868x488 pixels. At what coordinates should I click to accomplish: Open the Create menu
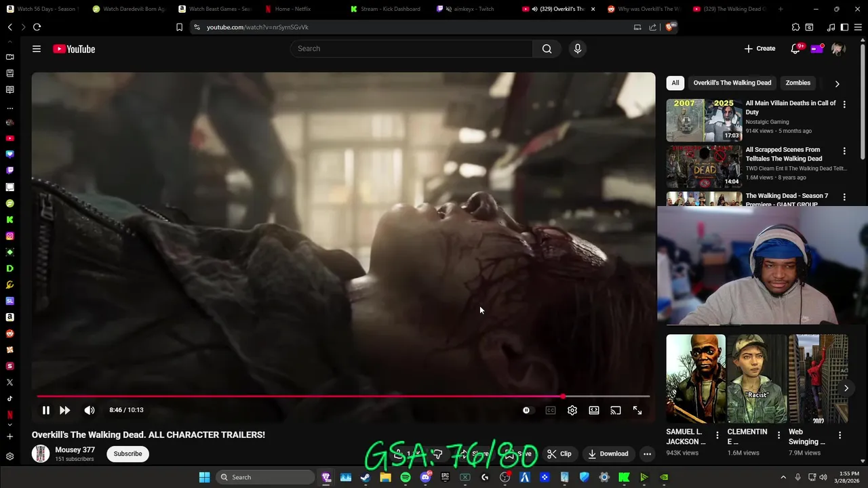point(759,49)
